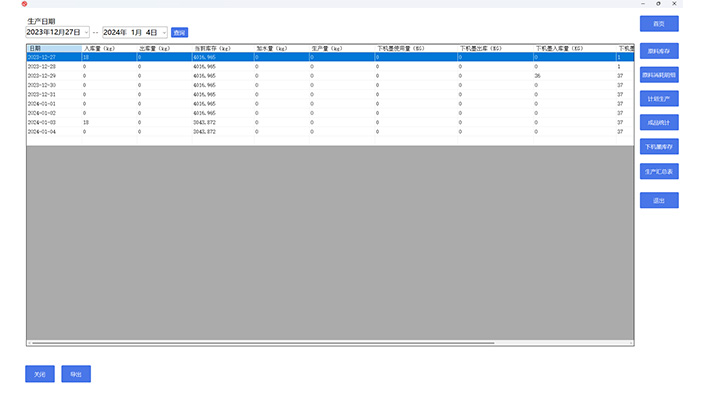The image size is (706, 397).
Task: Click the 退出 exit button
Action: [x=659, y=200]
